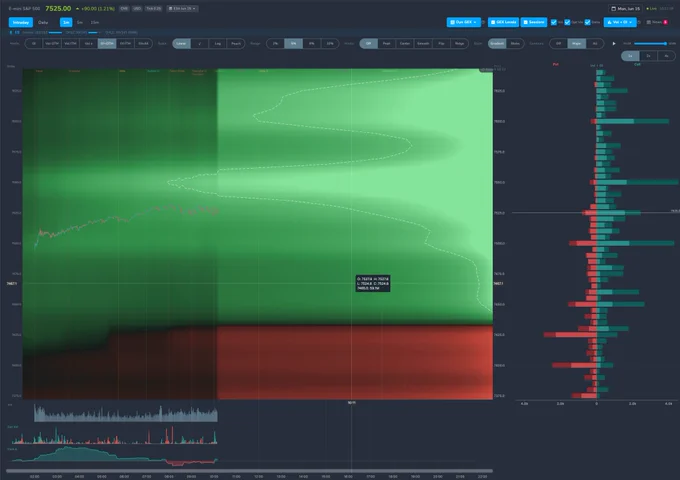The width and height of the screenshot is (680, 480).
Task: Choose the Gradient style
Action: 497,43
